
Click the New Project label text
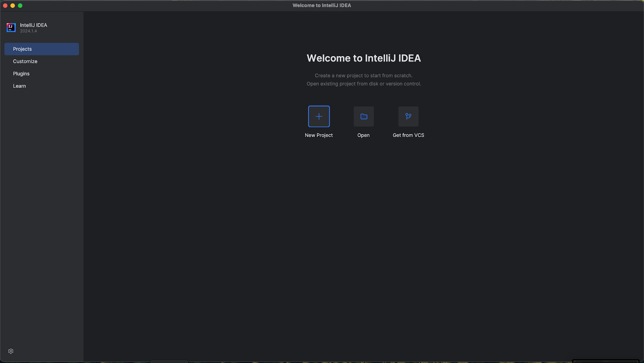318,135
